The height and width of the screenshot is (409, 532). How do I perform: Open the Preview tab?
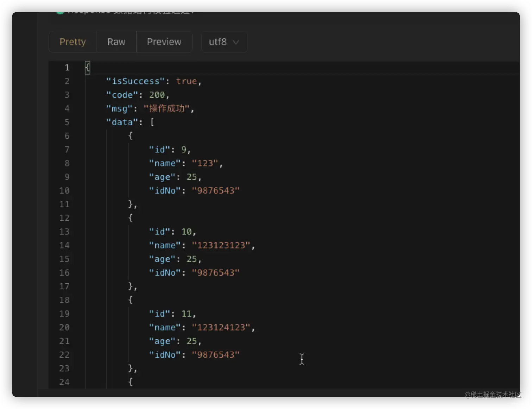[164, 42]
